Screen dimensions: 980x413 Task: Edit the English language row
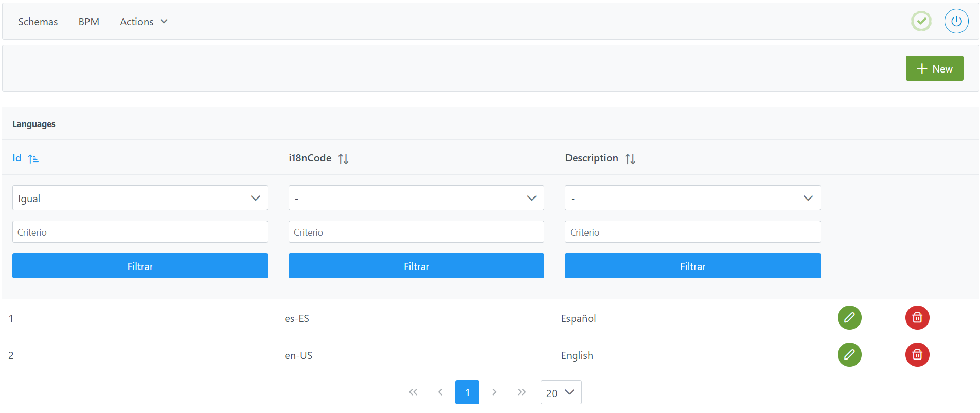849,355
